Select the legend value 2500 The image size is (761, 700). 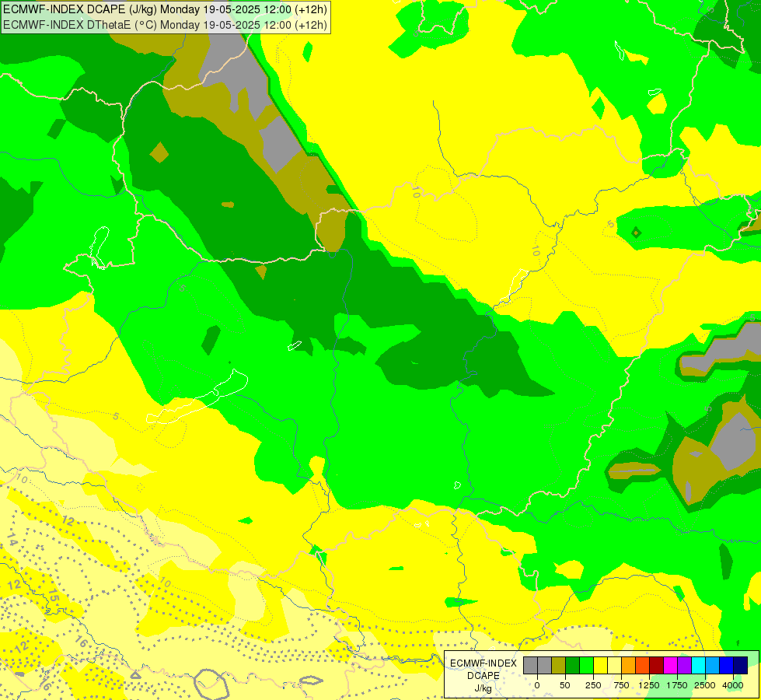pyautogui.click(x=705, y=685)
